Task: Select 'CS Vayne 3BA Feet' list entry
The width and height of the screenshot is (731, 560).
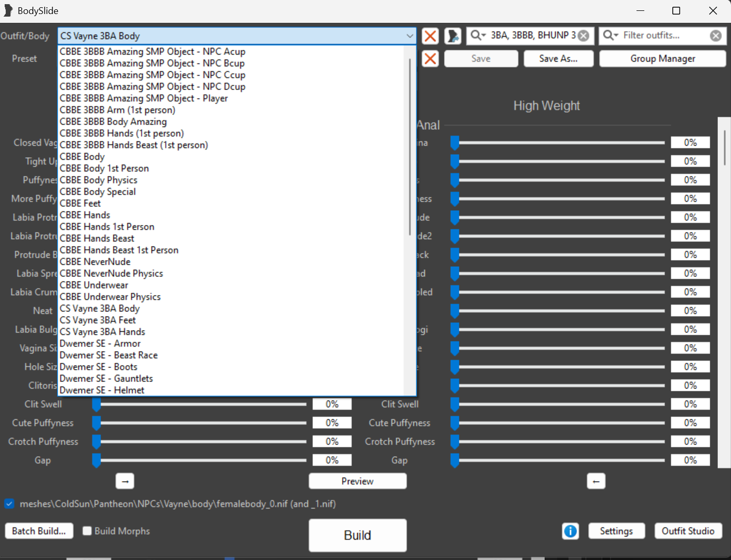Action: coord(98,320)
